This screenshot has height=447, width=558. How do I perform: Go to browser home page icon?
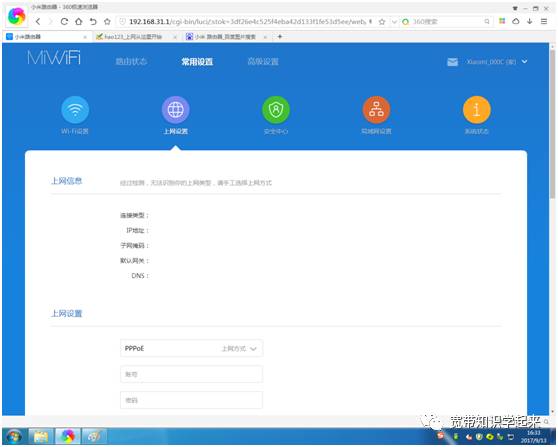click(x=79, y=22)
